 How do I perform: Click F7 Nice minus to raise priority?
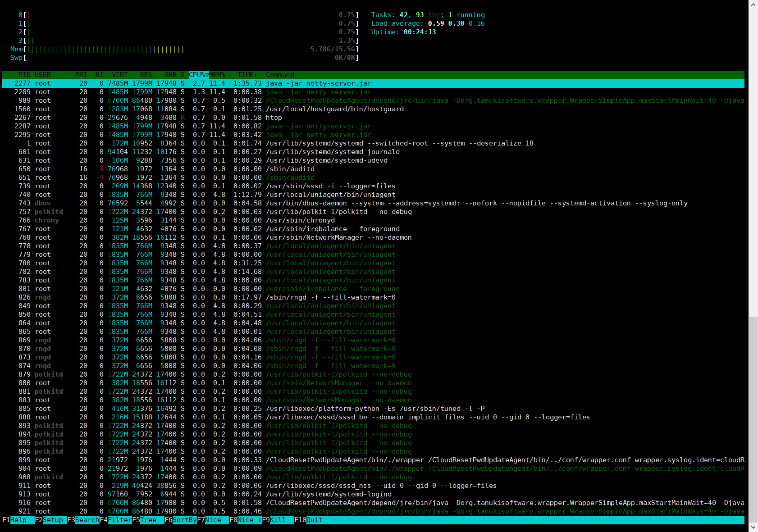pyautogui.click(x=213, y=520)
